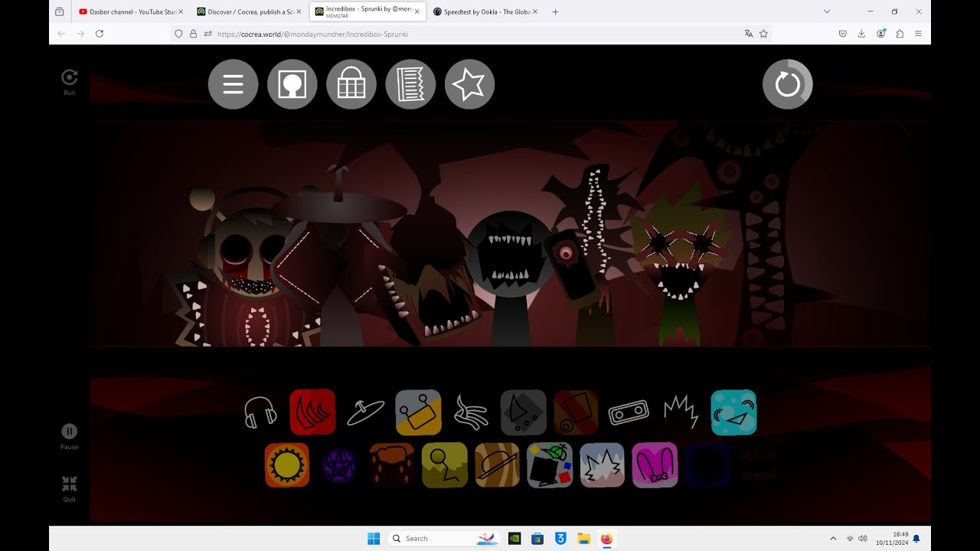
Task: Click the translate page icon
Action: click(x=748, y=34)
